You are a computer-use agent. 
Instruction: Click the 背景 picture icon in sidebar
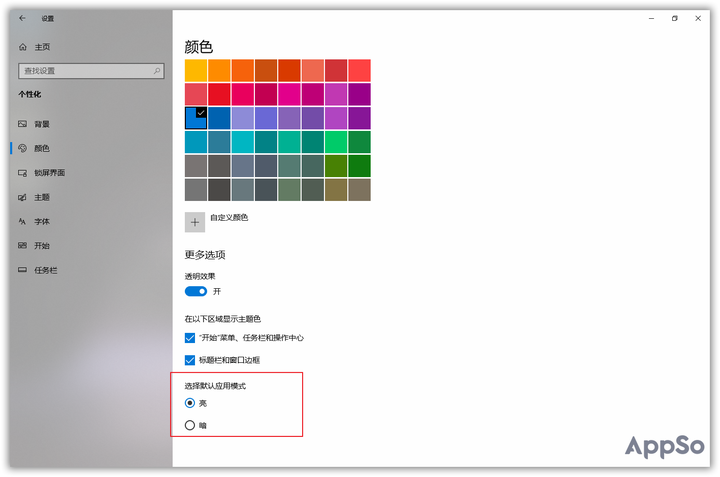coord(22,124)
